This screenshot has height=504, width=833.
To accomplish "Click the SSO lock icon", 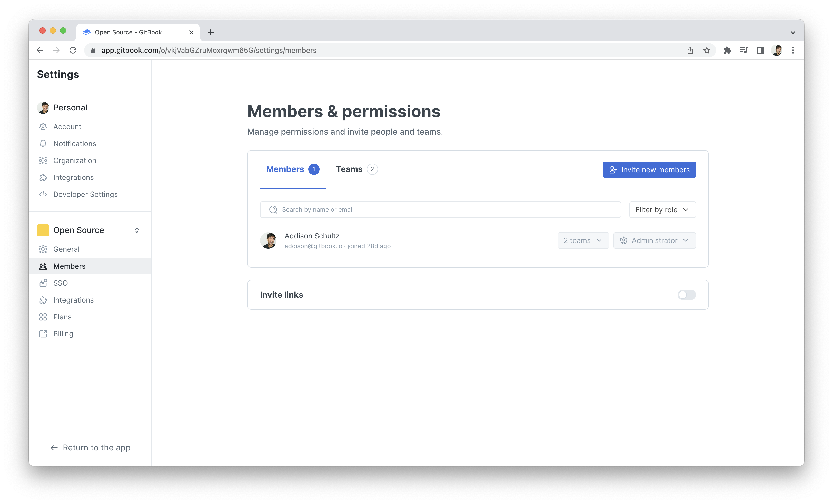I will click(43, 283).
